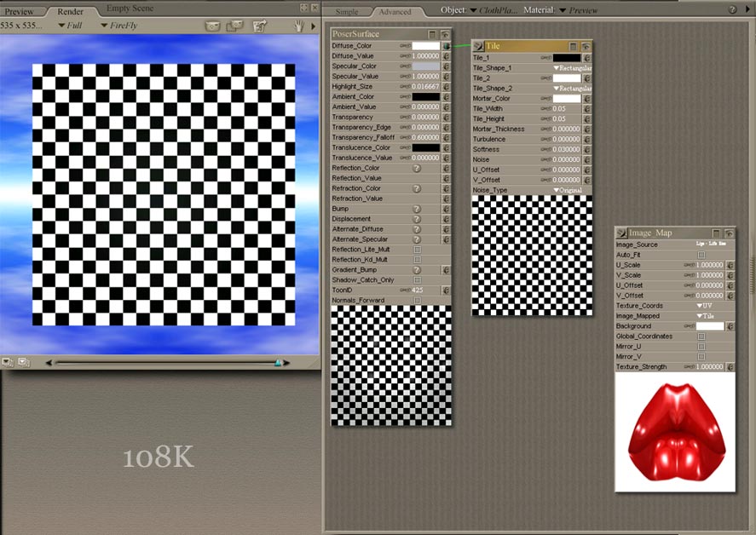Click the 535 x 535 render dimensions text
This screenshot has height=535, width=756.
pos(21,26)
